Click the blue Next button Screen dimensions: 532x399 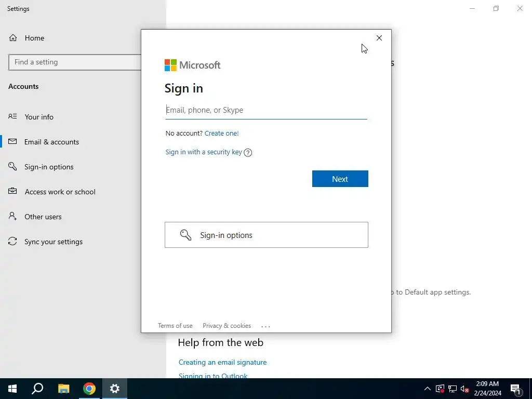pyautogui.click(x=340, y=179)
